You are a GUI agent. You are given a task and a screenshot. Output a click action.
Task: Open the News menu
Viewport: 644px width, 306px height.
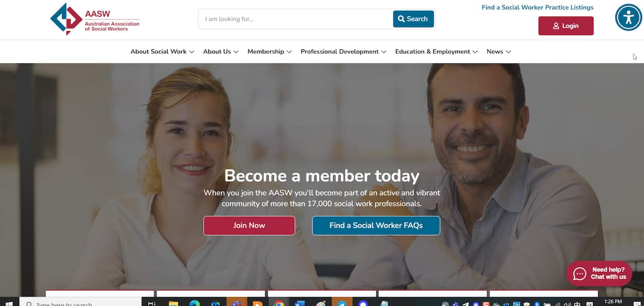499,51
